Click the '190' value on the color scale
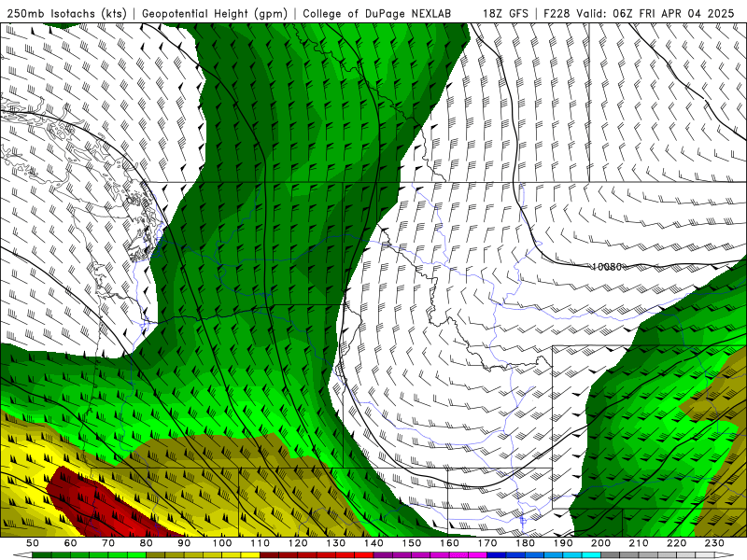 pyautogui.click(x=563, y=543)
